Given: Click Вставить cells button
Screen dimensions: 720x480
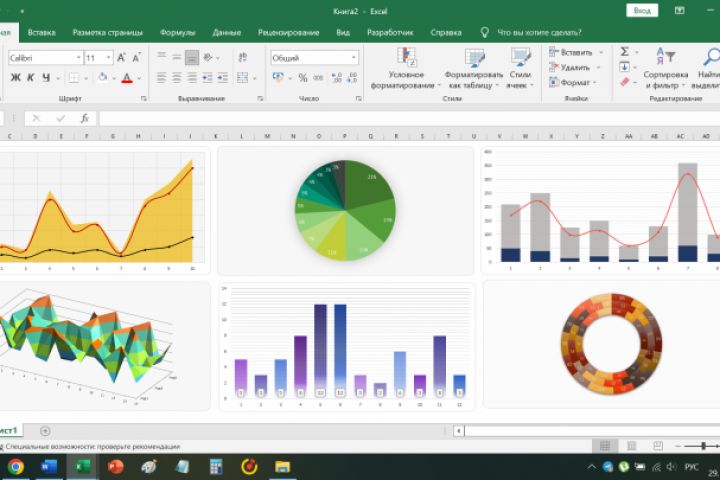Looking at the screenshot, I should click(570, 52).
